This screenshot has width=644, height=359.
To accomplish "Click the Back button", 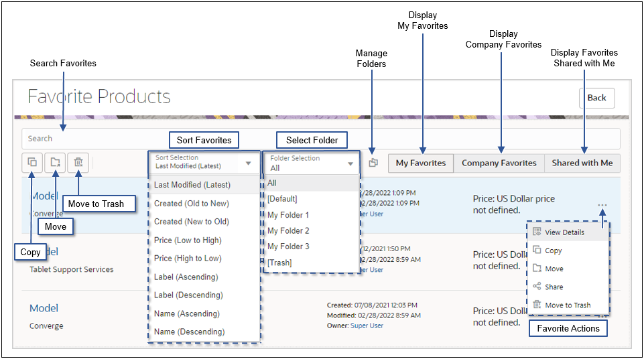I will coord(596,98).
